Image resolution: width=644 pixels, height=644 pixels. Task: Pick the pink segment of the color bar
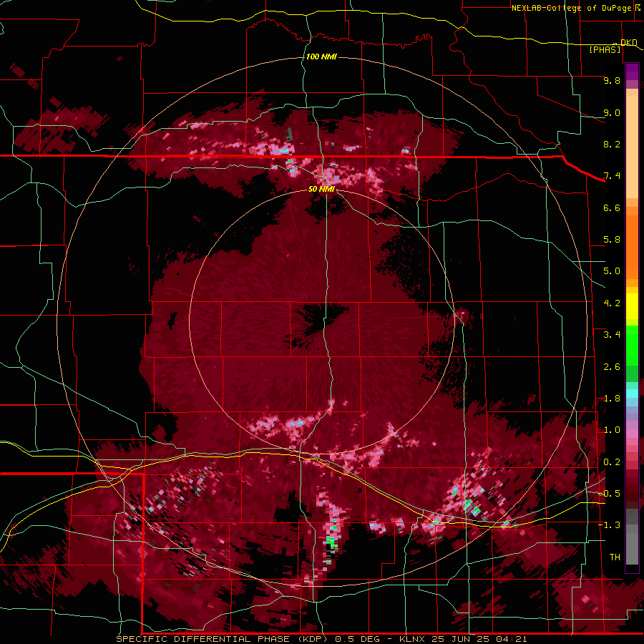click(632, 434)
